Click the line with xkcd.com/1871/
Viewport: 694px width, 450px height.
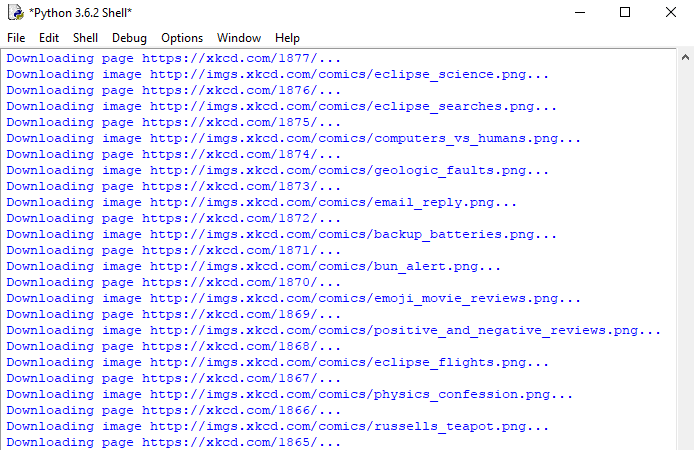(x=174, y=250)
